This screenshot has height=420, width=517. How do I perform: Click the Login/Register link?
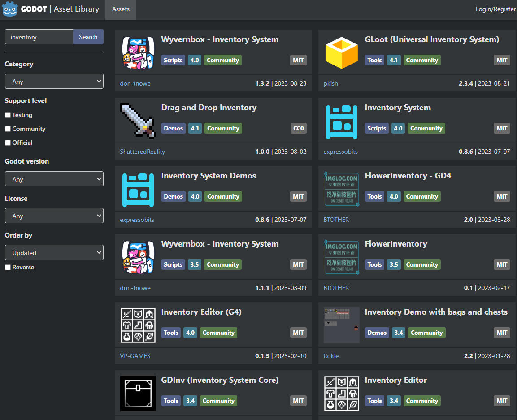click(495, 9)
